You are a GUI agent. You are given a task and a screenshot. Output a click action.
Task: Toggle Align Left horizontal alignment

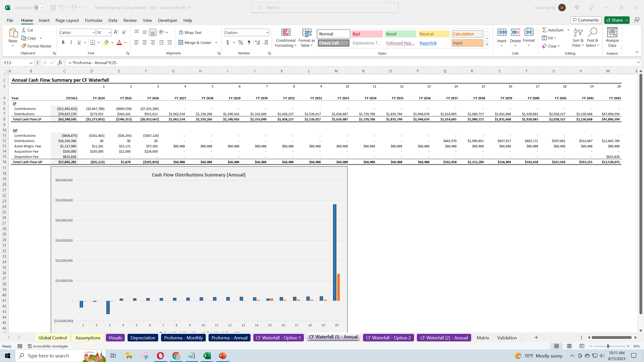pos(137,42)
